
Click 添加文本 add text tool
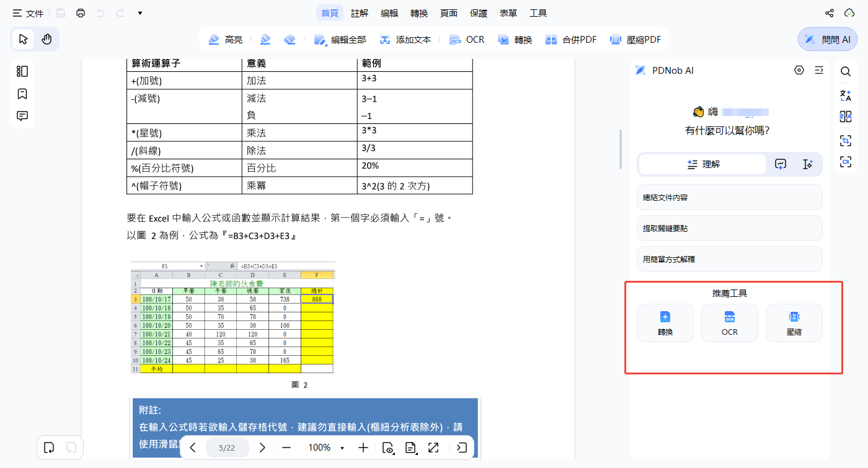[x=405, y=40]
